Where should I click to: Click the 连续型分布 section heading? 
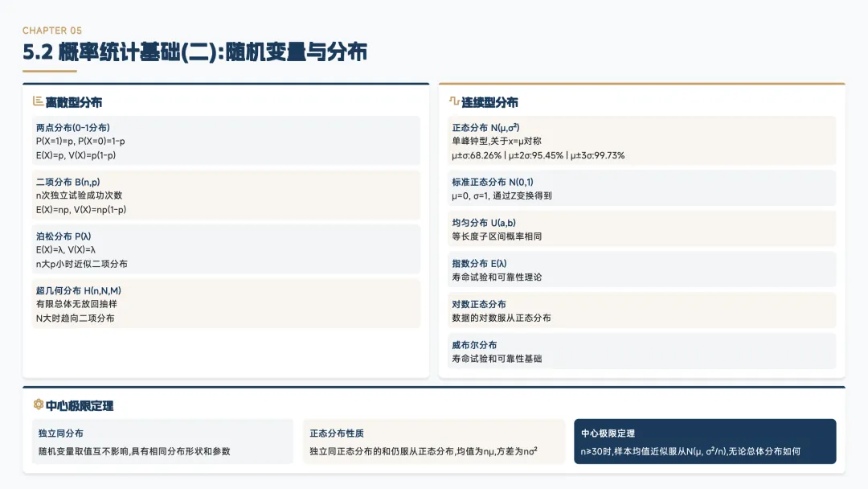coord(489,102)
